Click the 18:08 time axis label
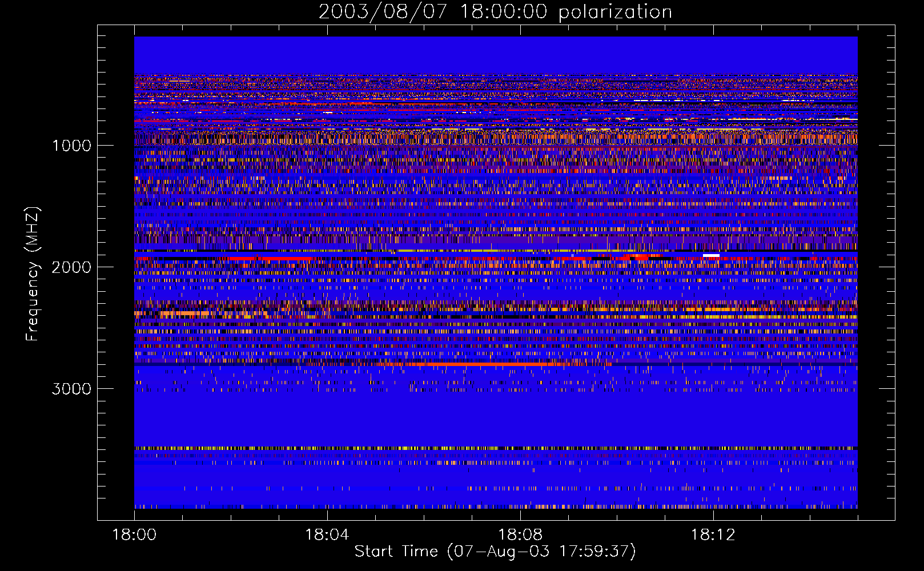This screenshot has height=571, width=924. (520, 535)
